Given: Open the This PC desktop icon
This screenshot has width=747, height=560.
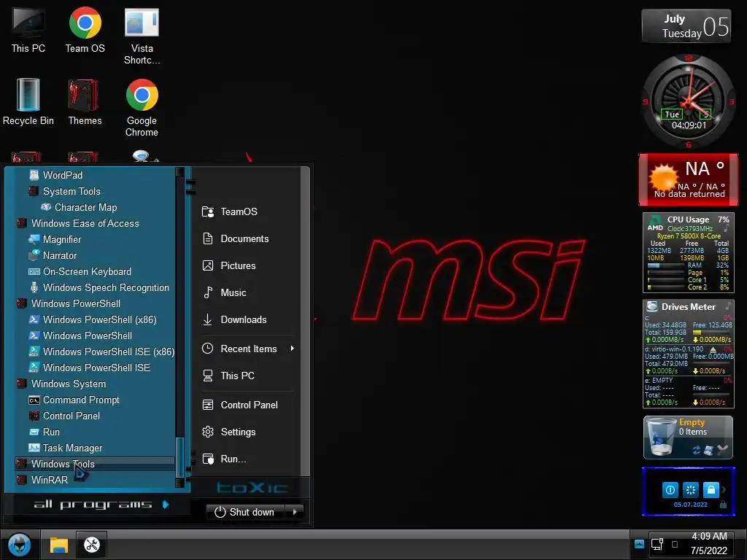Looking at the screenshot, I should [x=28, y=31].
